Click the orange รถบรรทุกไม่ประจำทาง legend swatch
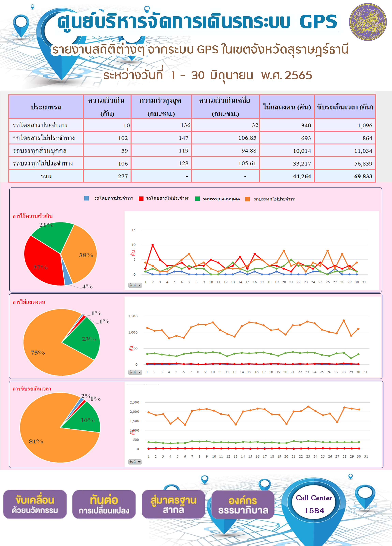Viewport: 392px width, 546px height. (x=247, y=199)
